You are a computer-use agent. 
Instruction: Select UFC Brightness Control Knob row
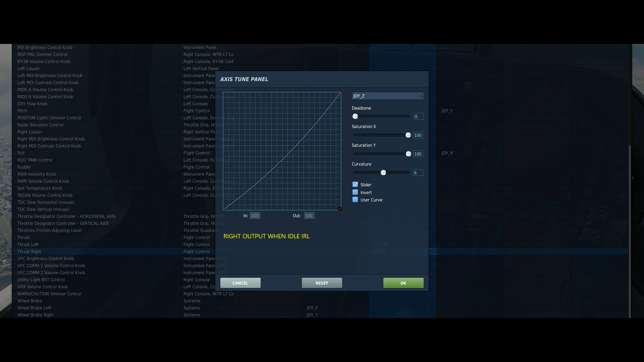[x=320, y=258]
